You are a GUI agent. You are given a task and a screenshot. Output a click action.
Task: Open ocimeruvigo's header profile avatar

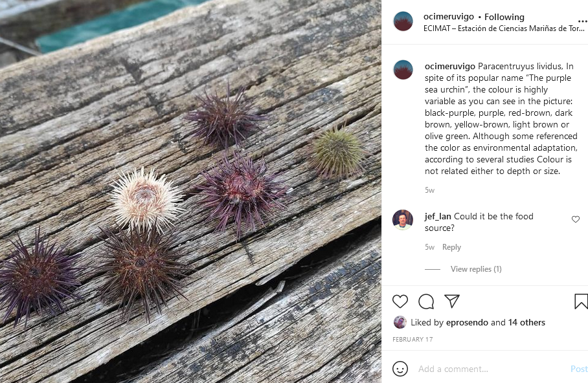[x=403, y=21]
